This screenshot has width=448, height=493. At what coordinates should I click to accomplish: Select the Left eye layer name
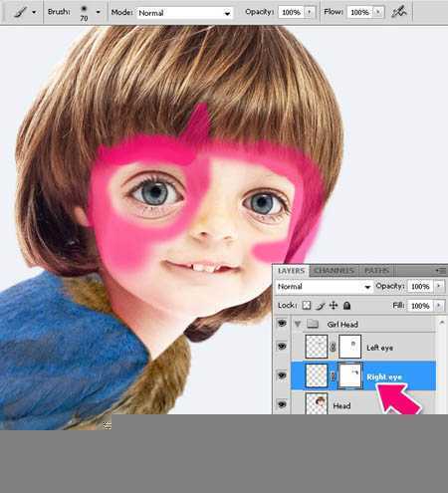[x=379, y=348]
